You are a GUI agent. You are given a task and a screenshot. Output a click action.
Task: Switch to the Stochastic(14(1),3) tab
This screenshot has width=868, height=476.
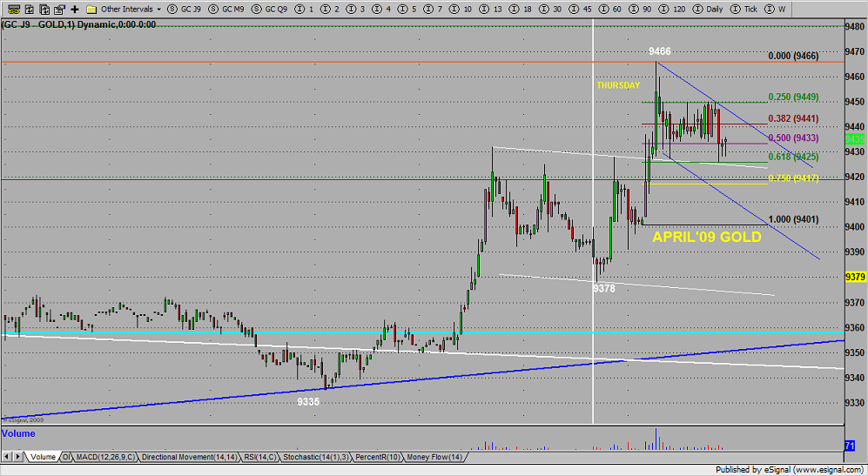tap(315, 457)
